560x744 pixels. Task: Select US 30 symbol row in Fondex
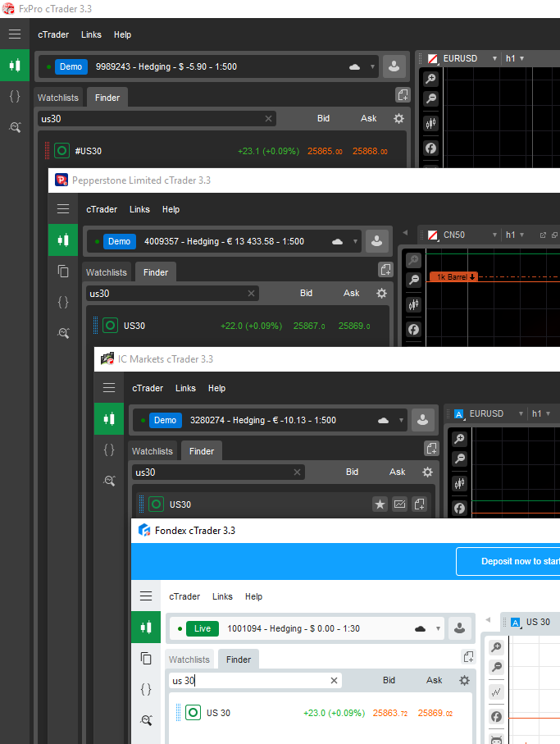pos(320,713)
